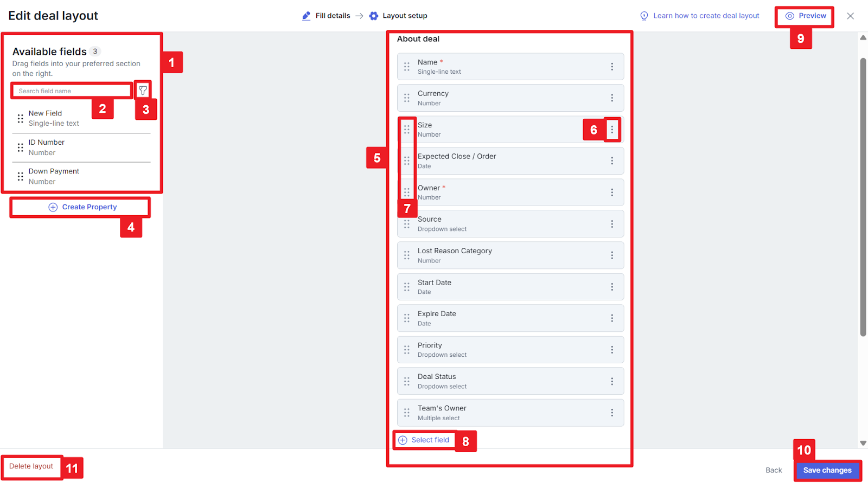868x488 pixels.
Task: Open Deal Status field options menu
Action: [x=612, y=381]
